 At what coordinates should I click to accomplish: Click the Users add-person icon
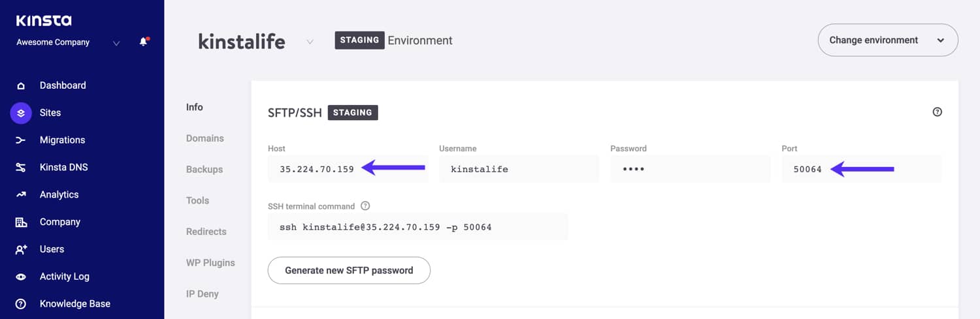(x=21, y=249)
